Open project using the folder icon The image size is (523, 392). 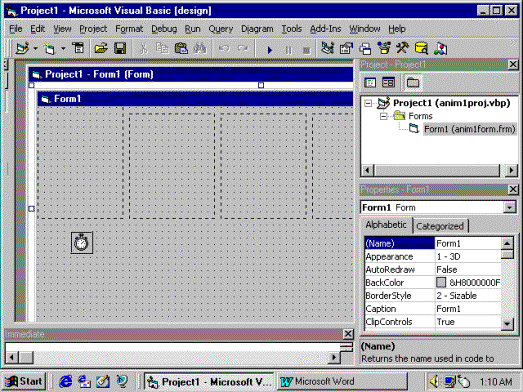pyautogui.click(x=101, y=49)
